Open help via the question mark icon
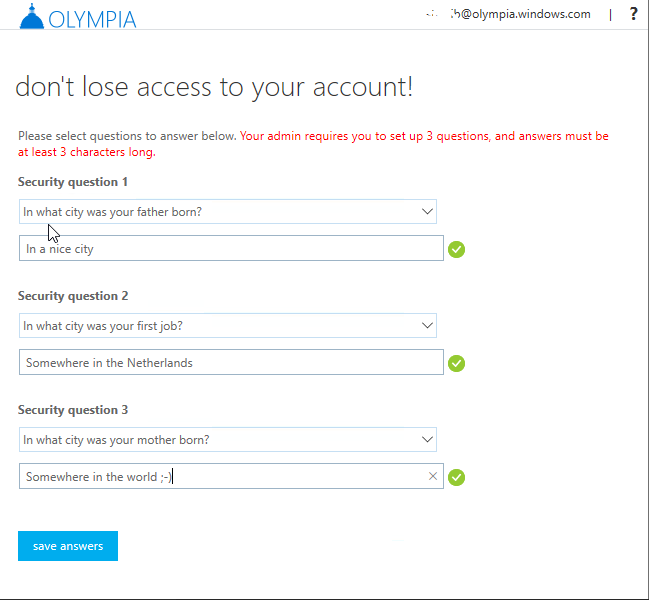The height and width of the screenshot is (600, 649). [633, 14]
